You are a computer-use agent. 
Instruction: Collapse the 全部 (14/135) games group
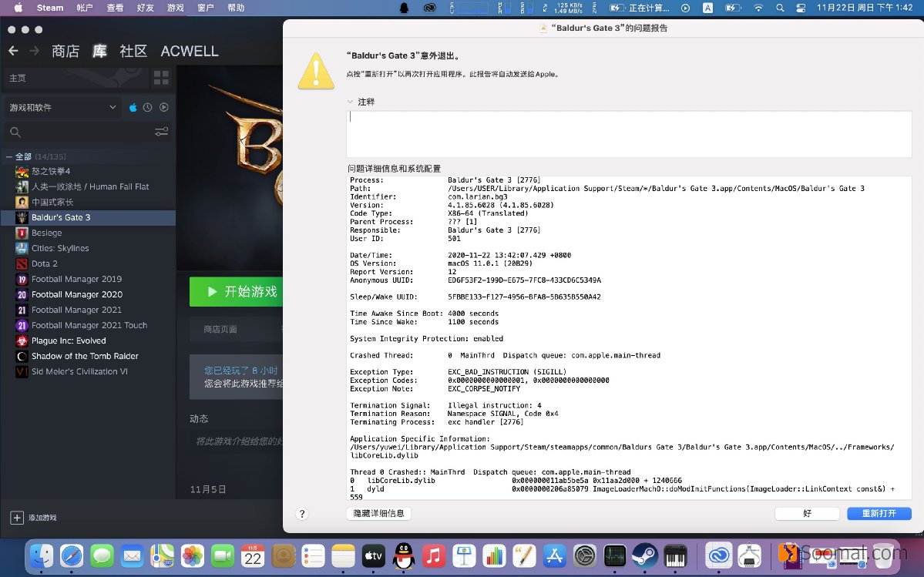(x=9, y=156)
